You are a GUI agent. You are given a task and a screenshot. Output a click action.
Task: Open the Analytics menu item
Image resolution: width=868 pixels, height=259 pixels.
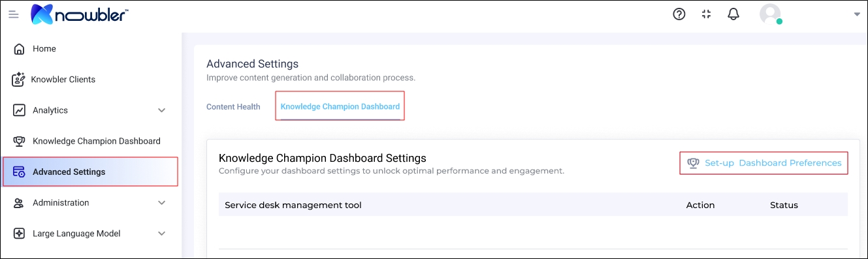tap(50, 110)
